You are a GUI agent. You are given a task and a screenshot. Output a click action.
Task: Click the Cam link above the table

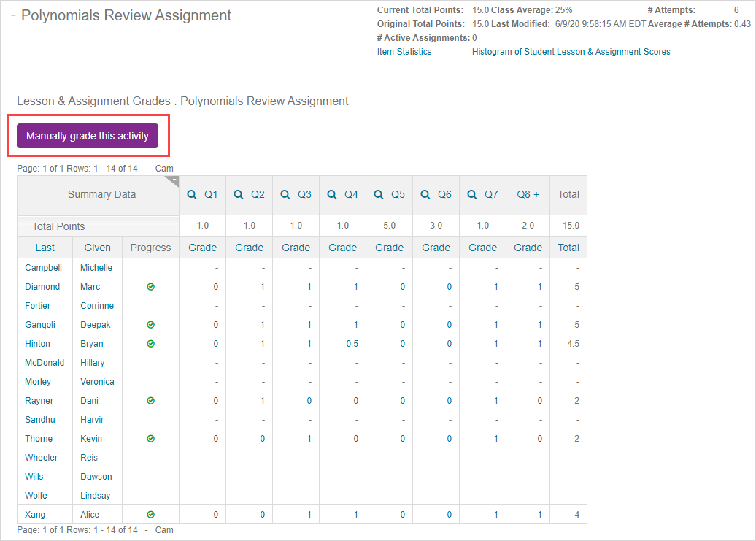tap(164, 169)
